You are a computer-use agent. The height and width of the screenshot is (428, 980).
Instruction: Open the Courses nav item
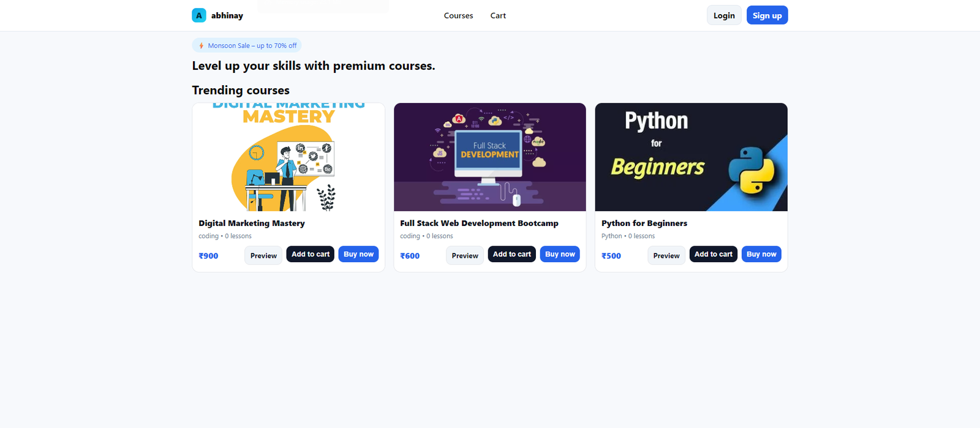[x=458, y=16]
